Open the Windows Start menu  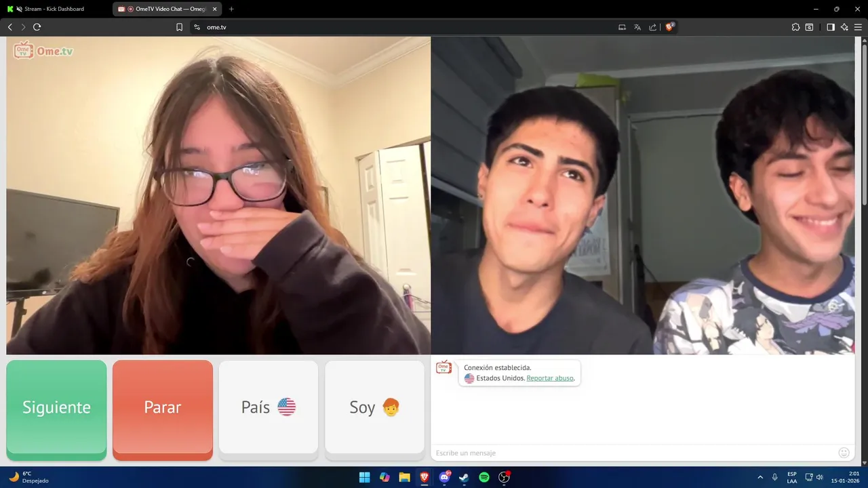[x=364, y=477]
